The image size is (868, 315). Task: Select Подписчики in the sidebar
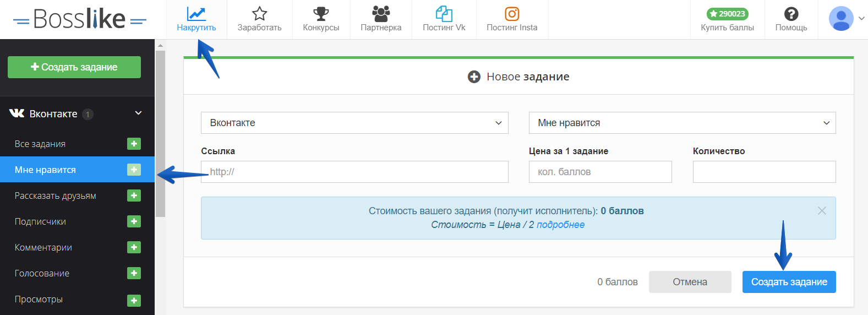[40, 221]
